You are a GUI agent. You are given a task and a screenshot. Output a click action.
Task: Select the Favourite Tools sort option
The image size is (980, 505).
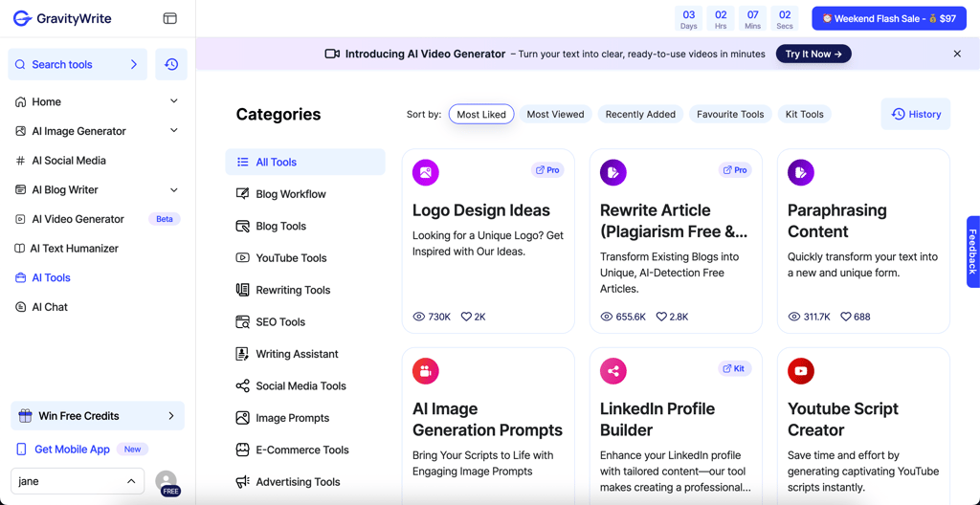click(730, 115)
